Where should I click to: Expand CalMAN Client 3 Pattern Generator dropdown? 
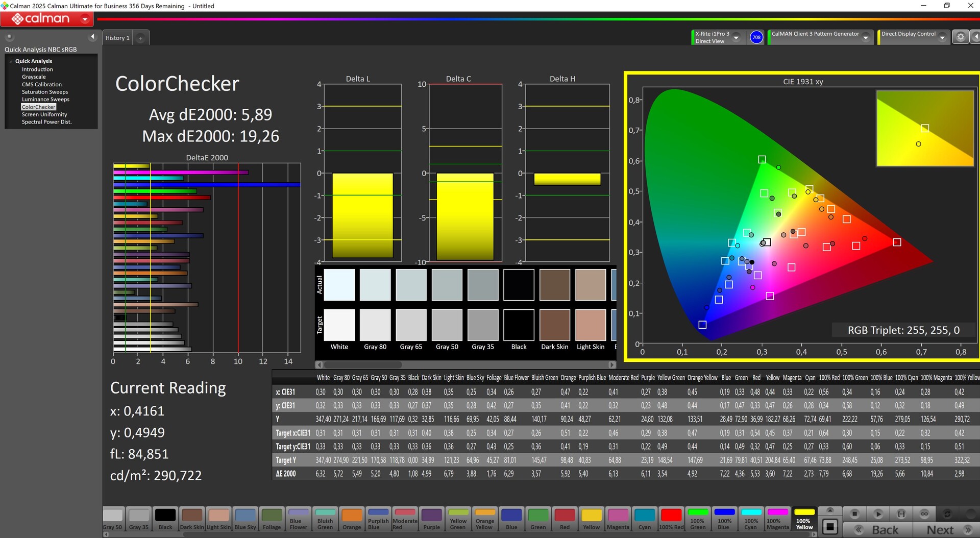[866, 38]
